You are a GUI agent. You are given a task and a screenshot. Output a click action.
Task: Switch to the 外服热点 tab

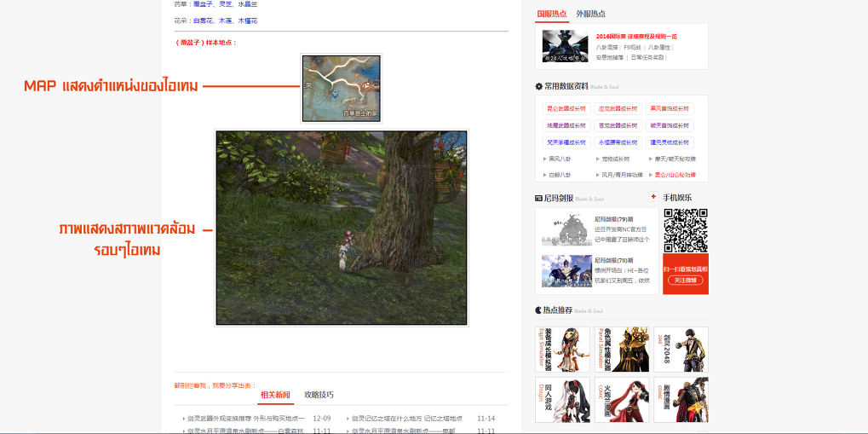(x=591, y=14)
